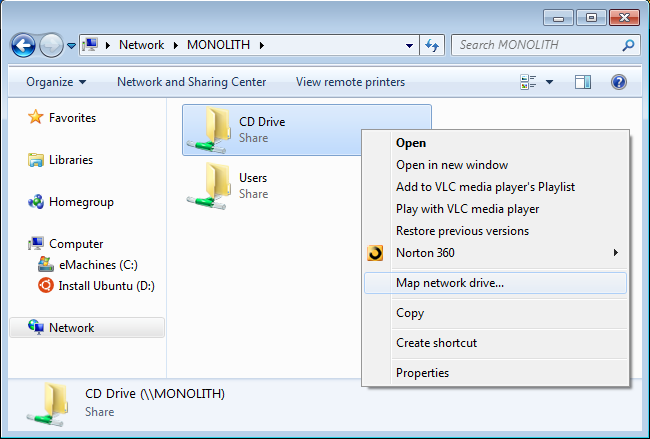This screenshot has height=439, width=650.
Task: Maximize the Explorer window
Action: click(x=592, y=18)
